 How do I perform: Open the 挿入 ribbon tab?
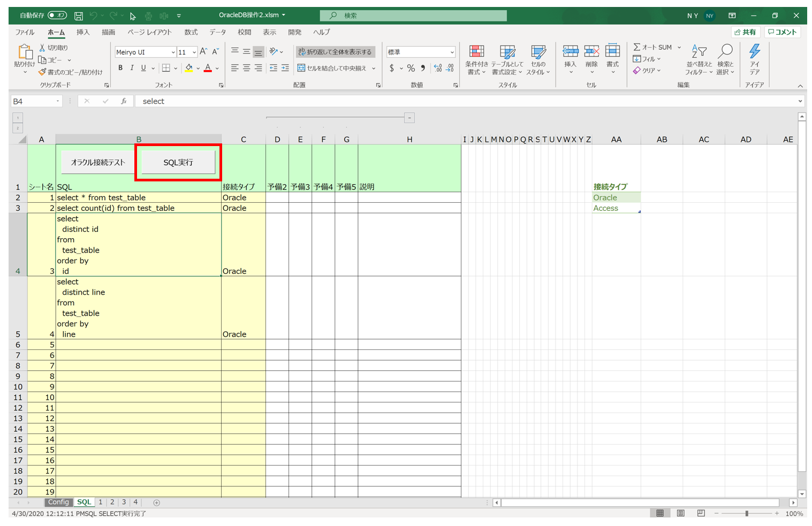click(83, 32)
